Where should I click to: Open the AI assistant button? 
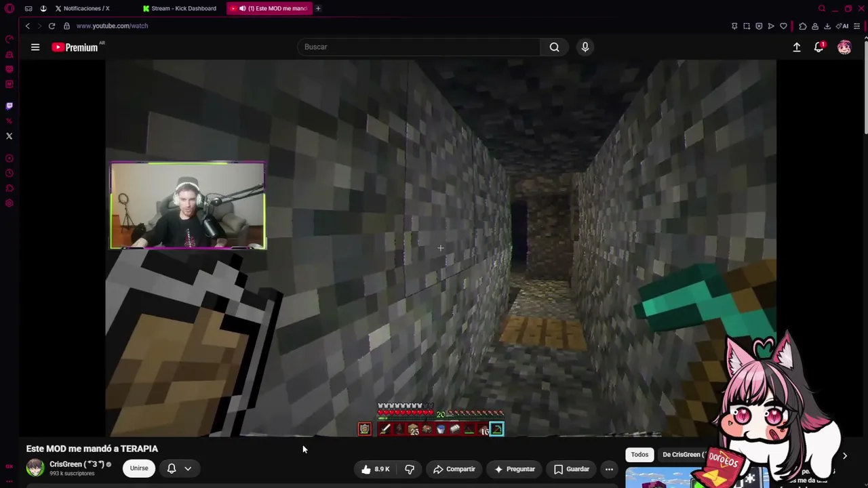click(x=843, y=26)
